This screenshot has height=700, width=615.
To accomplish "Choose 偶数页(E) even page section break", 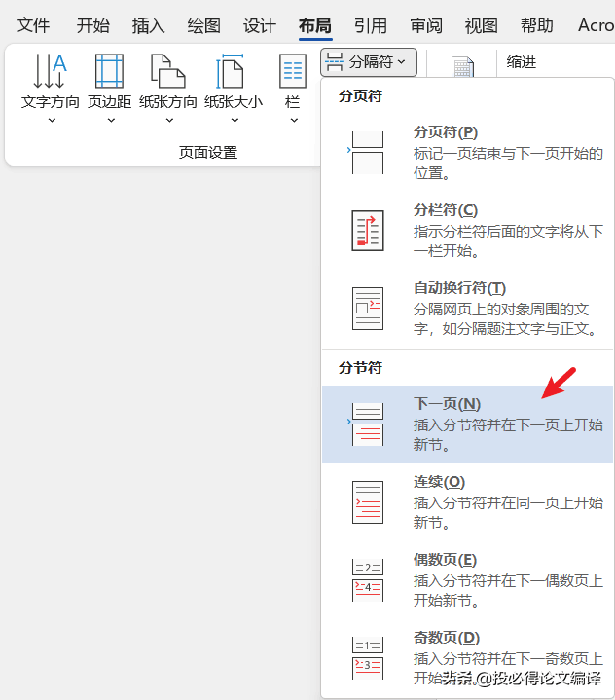I will 467,579.
